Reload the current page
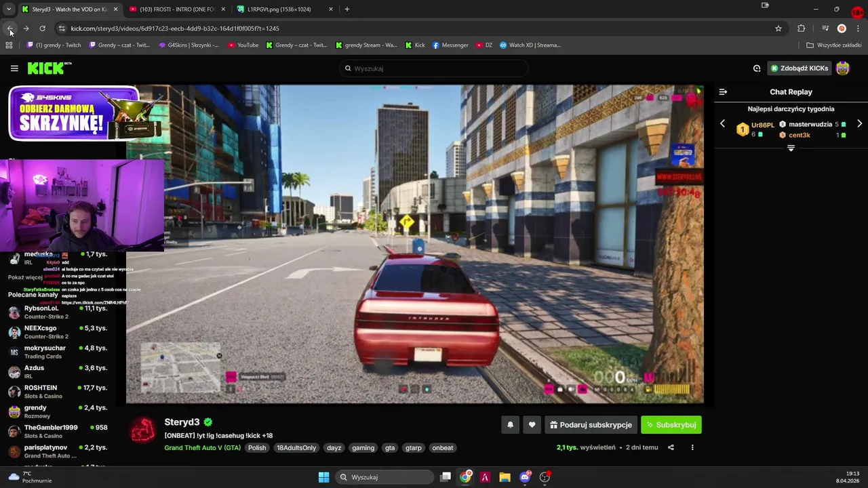The height and width of the screenshot is (488, 868). pyautogui.click(x=42, y=28)
